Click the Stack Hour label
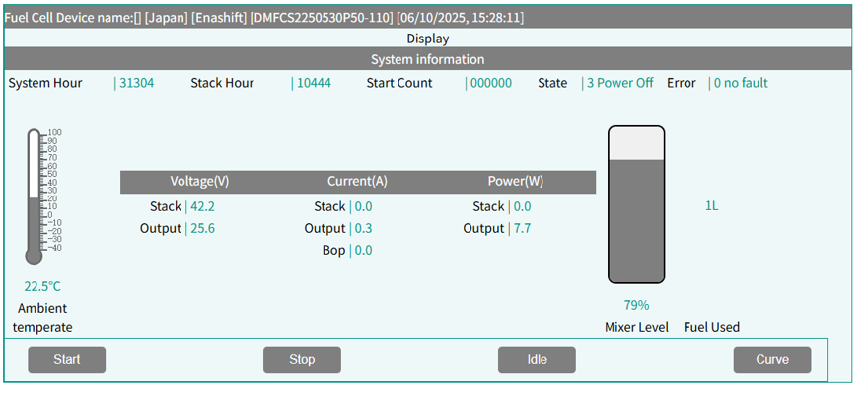The width and height of the screenshot is (868, 393). pos(222,83)
